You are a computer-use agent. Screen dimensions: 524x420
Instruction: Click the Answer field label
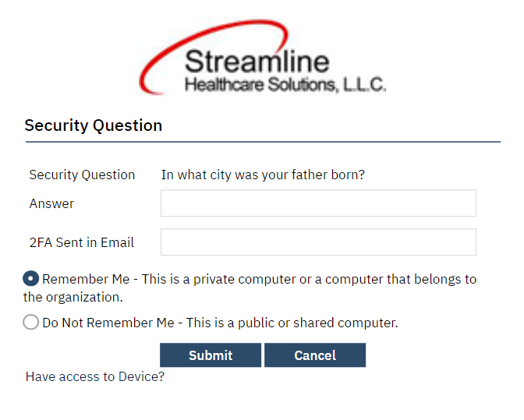pyautogui.click(x=51, y=203)
